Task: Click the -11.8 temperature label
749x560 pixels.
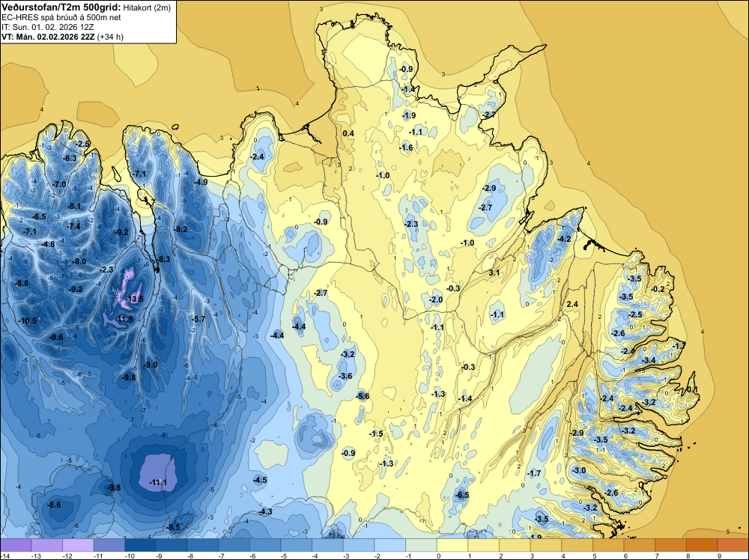Action: click(124, 320)
